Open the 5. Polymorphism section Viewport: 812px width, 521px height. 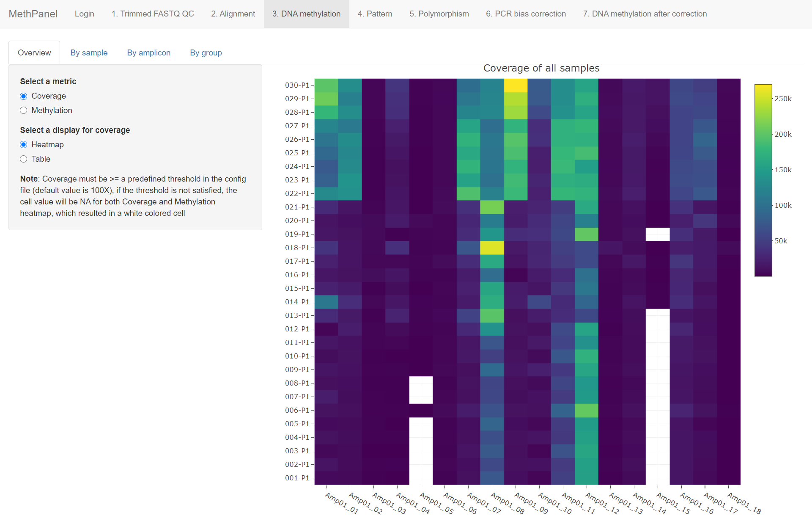point(439,14)
